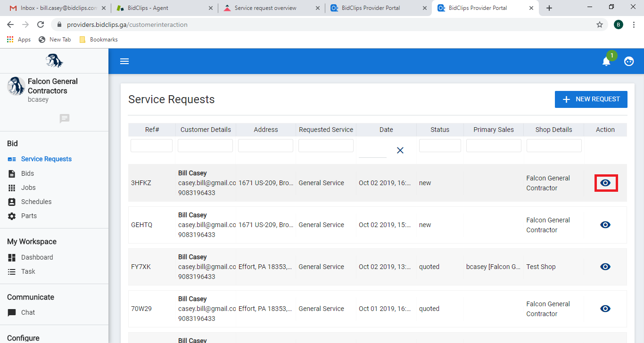Screen dimensions: 644x343
Task: Click the falcon logo at sidebar top
Action: (54, 61)
